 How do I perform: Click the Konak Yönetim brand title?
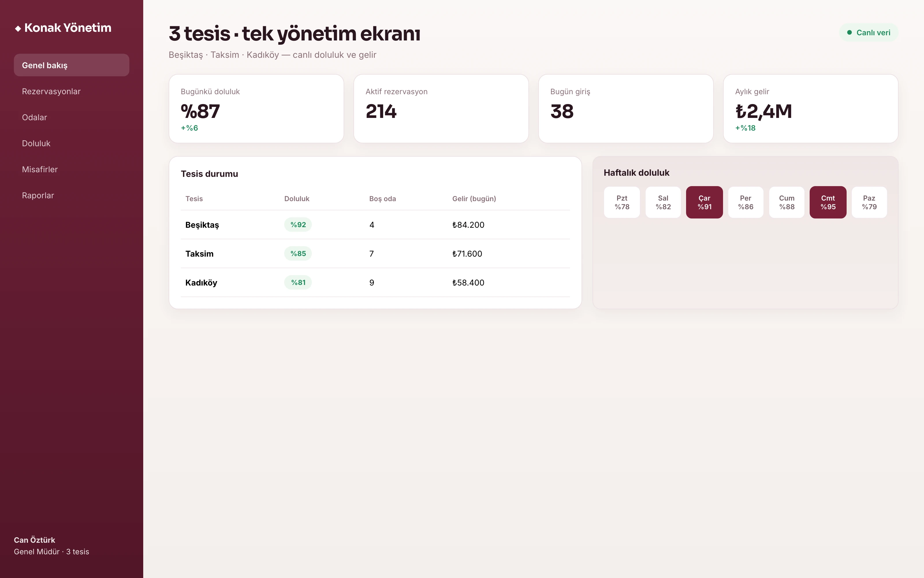[68, 27]
